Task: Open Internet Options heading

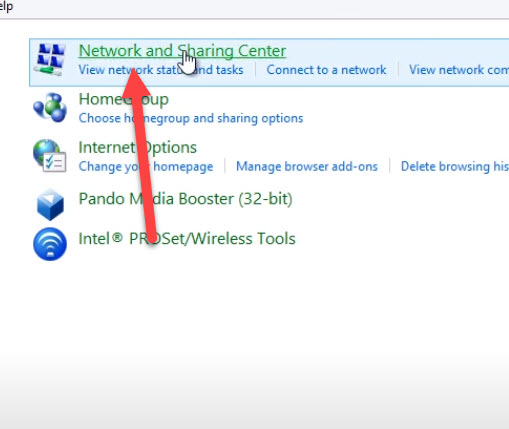Action: (138, 147)
